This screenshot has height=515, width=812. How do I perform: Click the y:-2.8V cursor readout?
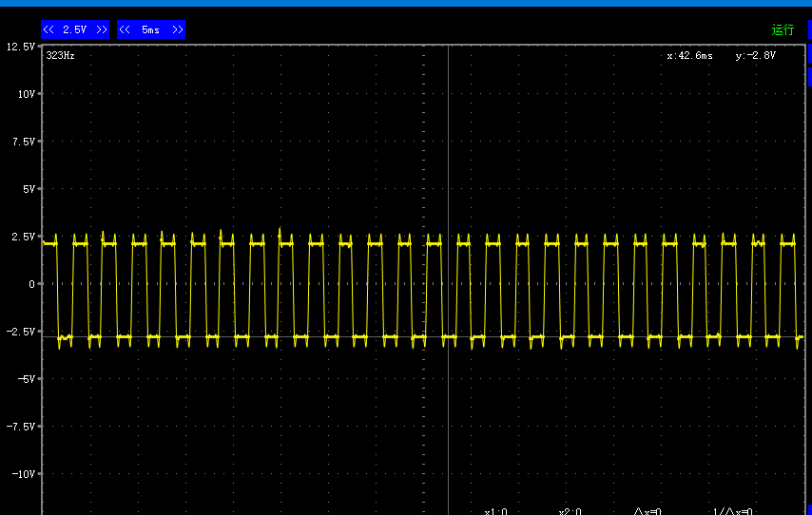point(756,55)
